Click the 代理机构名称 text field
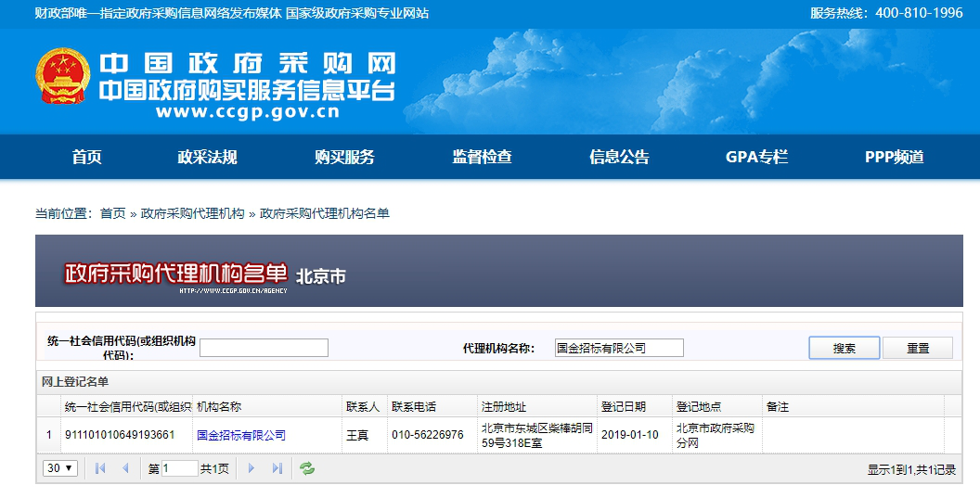The height and width of the screenshot is (498, 980). click(618, 348)
